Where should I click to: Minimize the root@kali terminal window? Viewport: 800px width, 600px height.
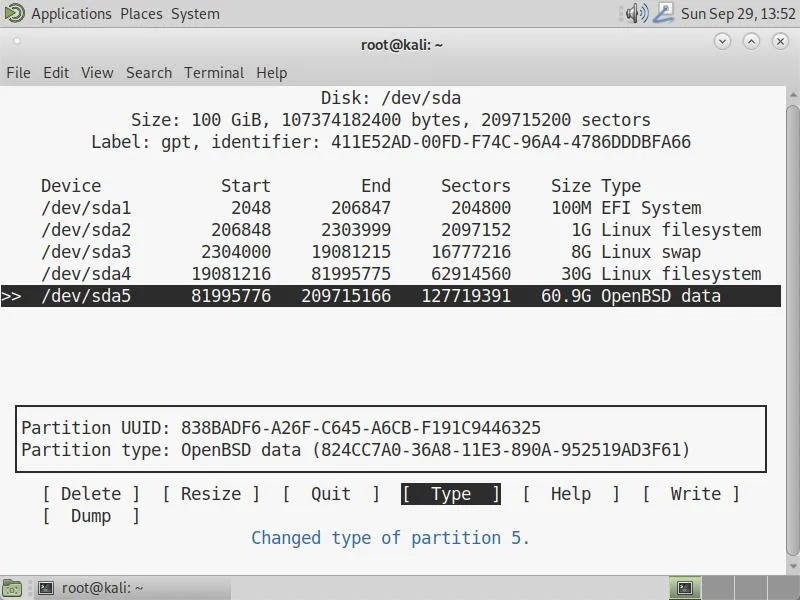[x=722, y=41]
